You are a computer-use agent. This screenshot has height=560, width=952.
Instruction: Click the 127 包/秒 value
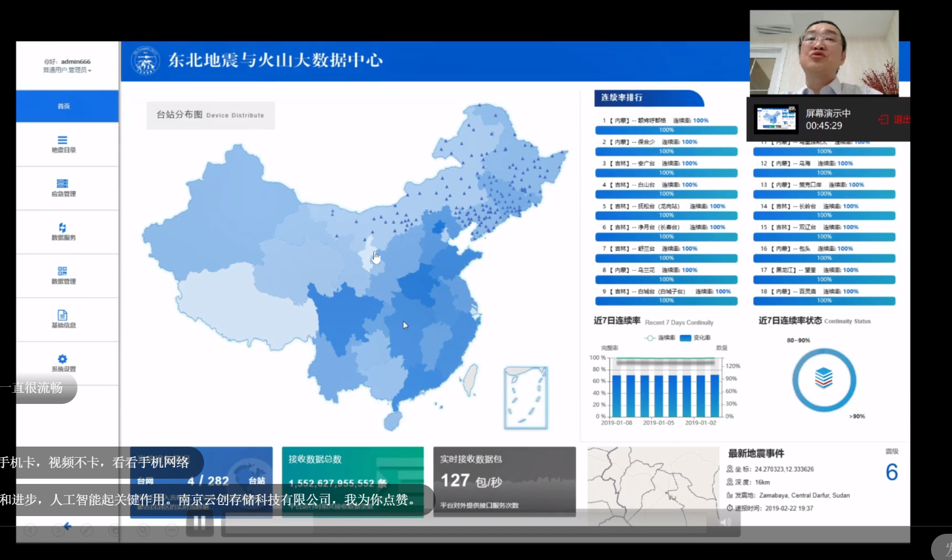(471, 481)
